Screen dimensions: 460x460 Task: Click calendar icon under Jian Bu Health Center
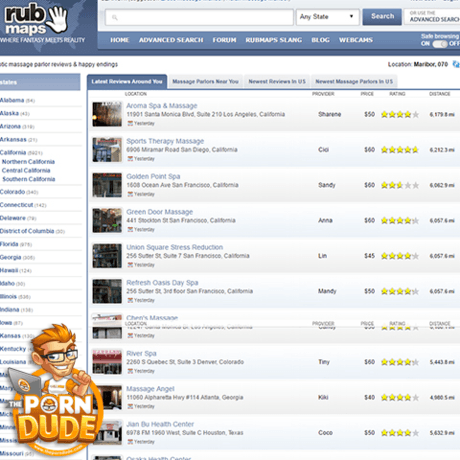click(130, 442)
